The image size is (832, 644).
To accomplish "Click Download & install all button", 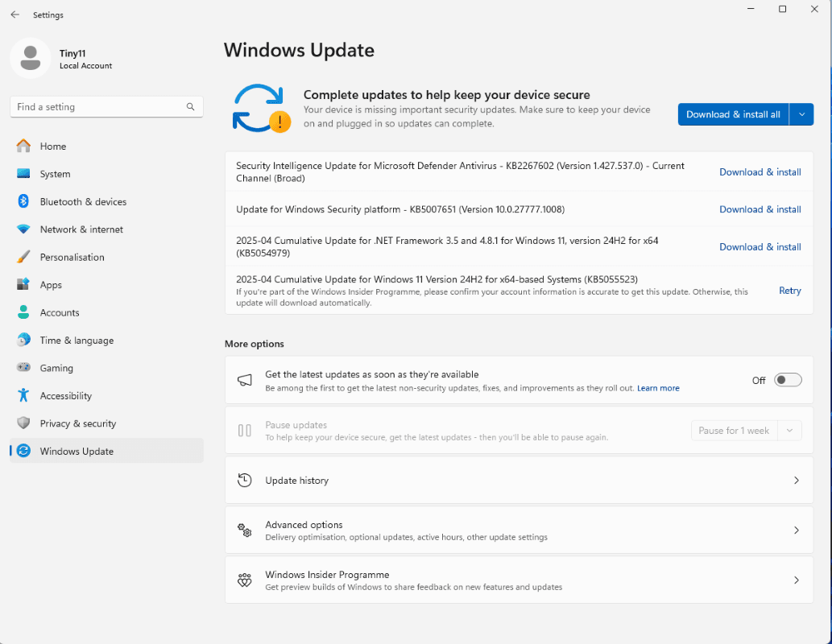I will (733, 114).
